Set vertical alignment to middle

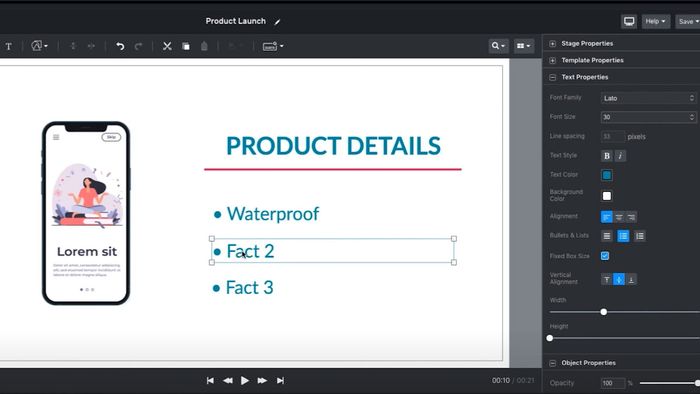pyautogui.click(x=619, y=280)
